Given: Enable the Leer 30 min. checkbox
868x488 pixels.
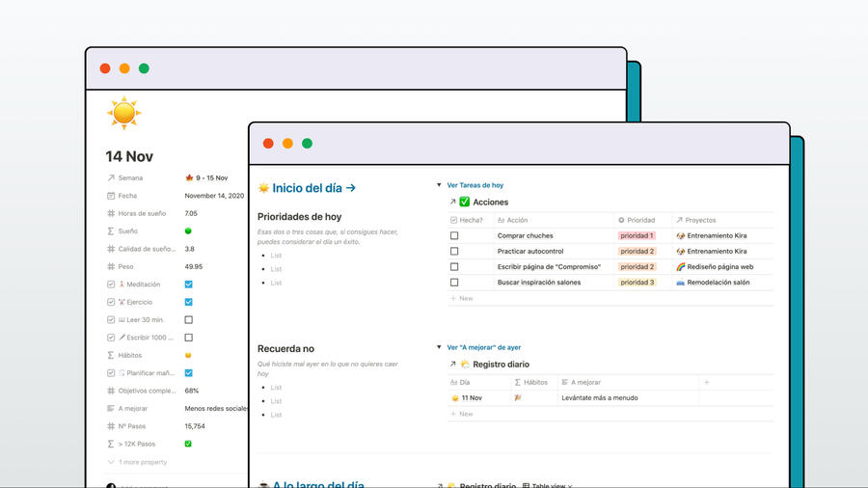Looking at the screenshot, I should [x=189, y=320].
